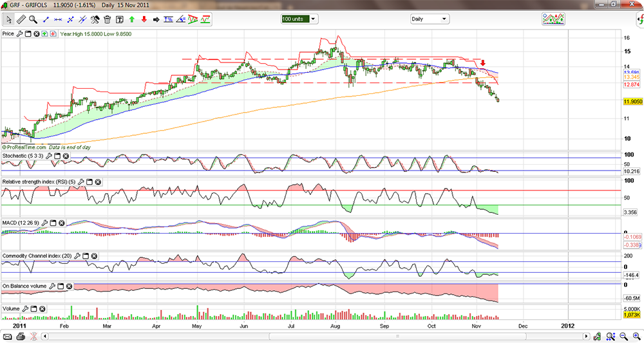Remove the Commodity Channel index panel
This screenshot has width=644, height=343.
pos(94,255)
